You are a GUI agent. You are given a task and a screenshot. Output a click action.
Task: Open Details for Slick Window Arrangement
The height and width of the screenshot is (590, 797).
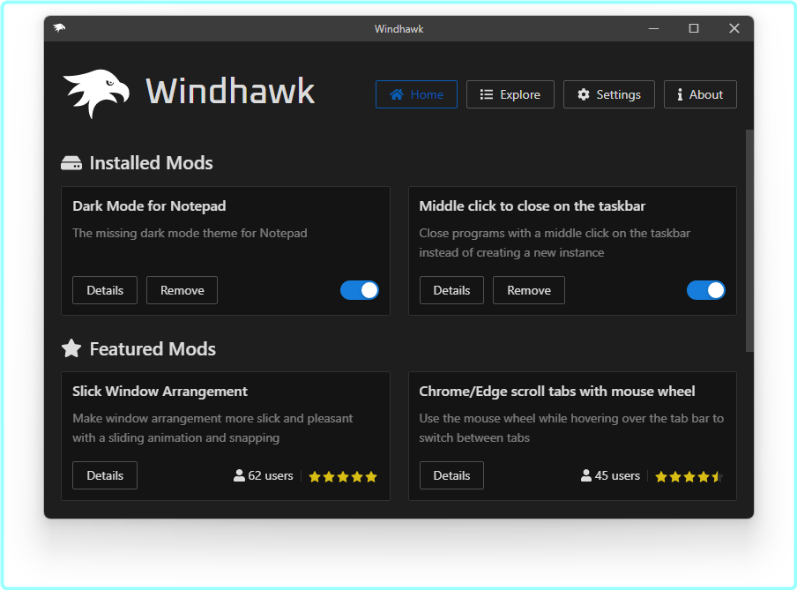[x=105, y=475]
